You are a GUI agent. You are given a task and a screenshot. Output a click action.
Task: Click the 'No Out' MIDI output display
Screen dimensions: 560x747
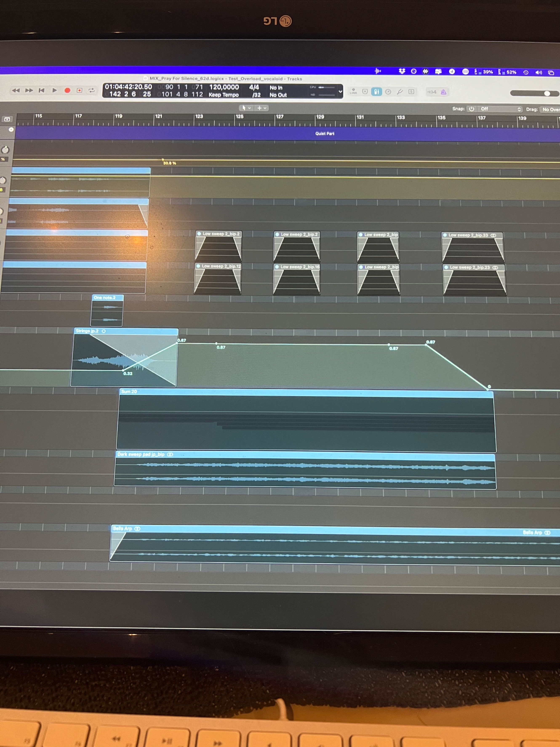pos(278,95)
